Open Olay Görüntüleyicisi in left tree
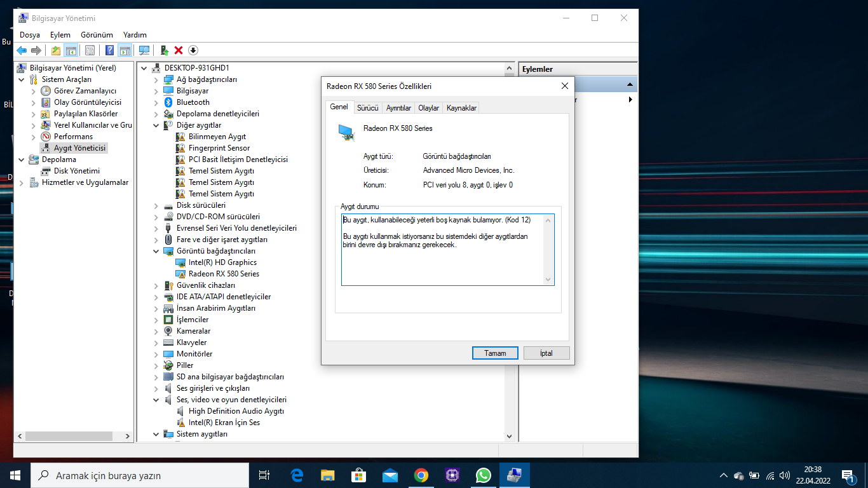 pos(88,102)
